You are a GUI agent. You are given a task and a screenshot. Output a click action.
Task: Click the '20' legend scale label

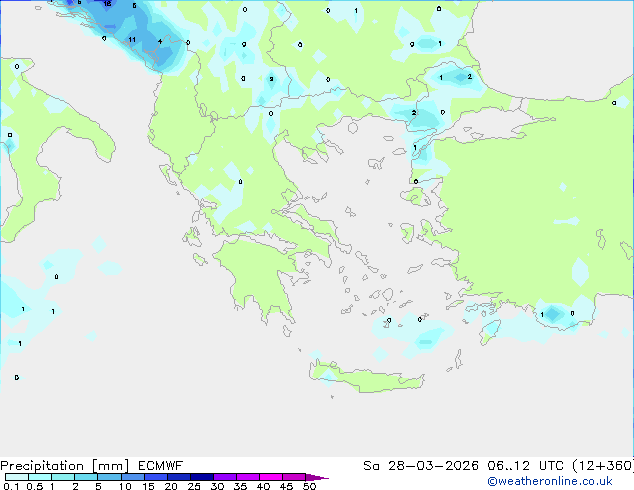[x=171, y=486]
